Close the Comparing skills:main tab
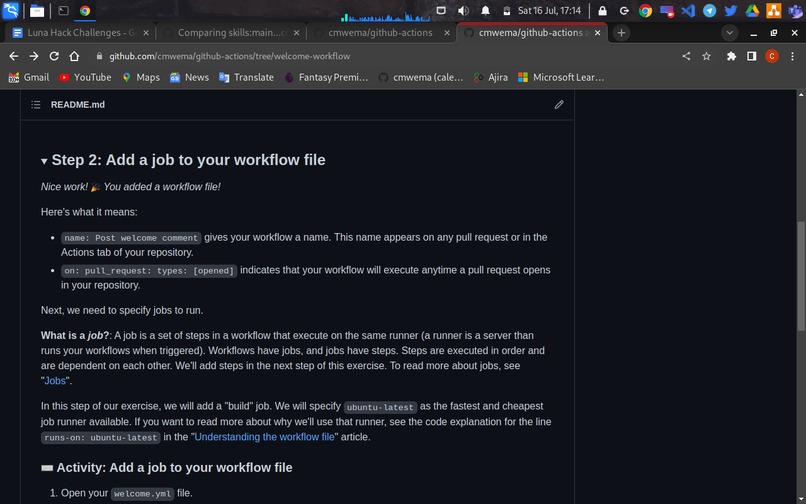The height and width of the screenshot is (504, 806). (297, 32)
